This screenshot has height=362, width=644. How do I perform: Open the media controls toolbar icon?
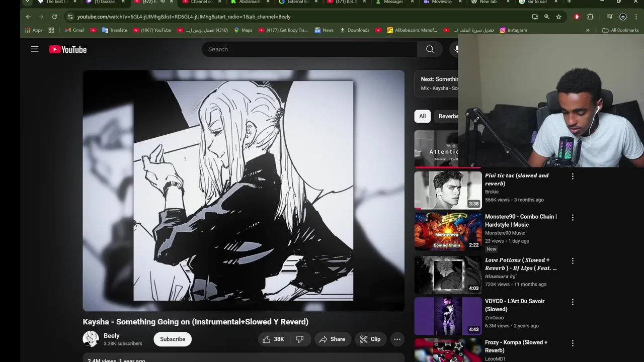click(x=610, y=17)
